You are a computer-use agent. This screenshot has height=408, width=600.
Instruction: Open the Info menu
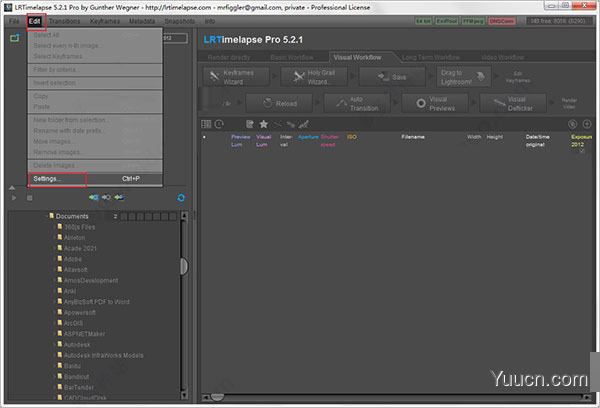[210, 21]
